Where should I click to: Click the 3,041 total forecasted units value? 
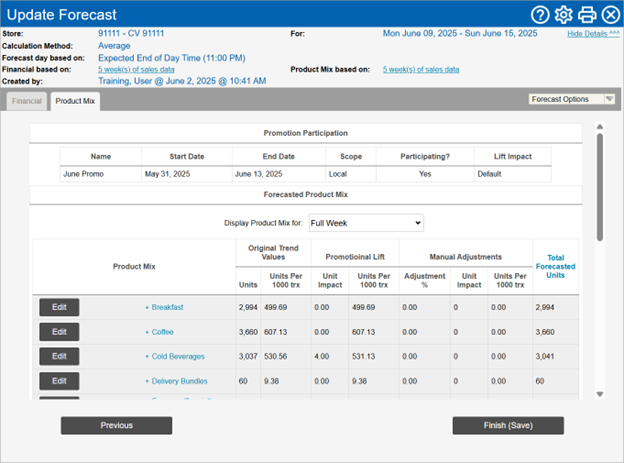[x=545, y=356]
